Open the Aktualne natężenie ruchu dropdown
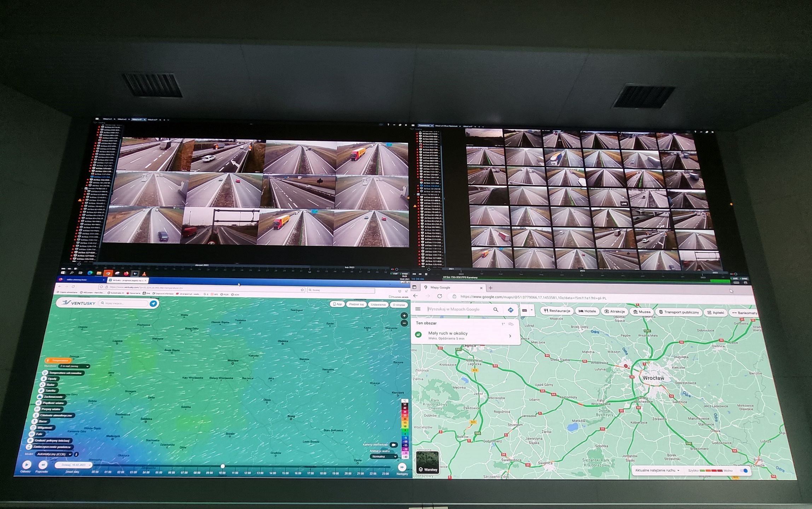812x509 pixels. pos(657,470)
